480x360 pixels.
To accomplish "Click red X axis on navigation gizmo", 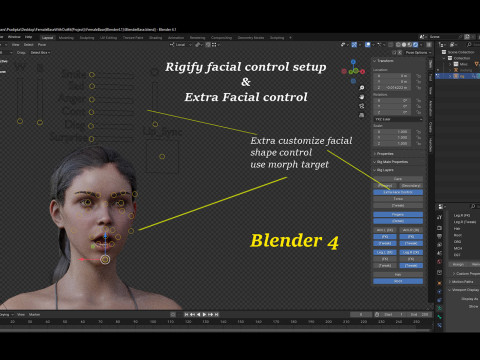I will click(x=363, y=72).
